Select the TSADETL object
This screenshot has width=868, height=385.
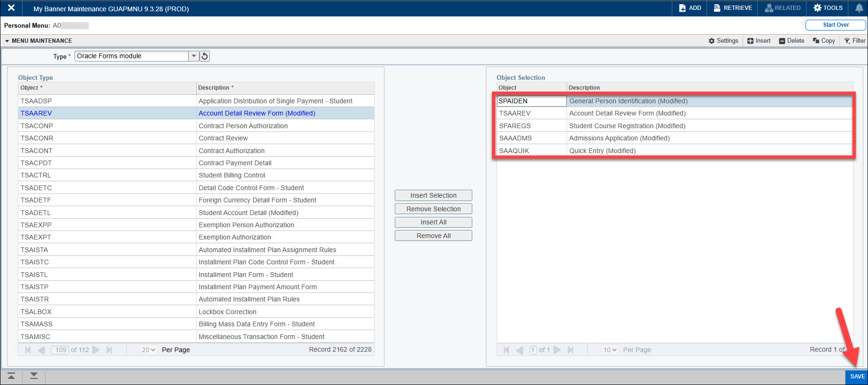[x=36, y=213]
